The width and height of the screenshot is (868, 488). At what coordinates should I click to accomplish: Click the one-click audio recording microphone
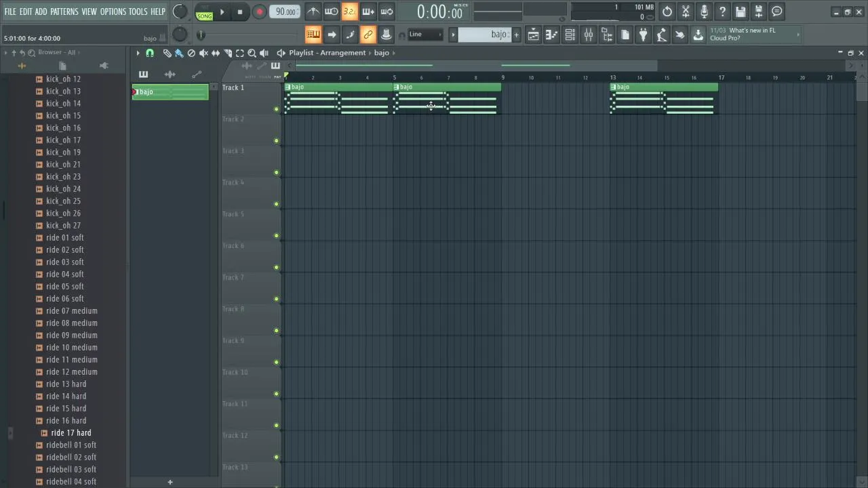[704, 12]
